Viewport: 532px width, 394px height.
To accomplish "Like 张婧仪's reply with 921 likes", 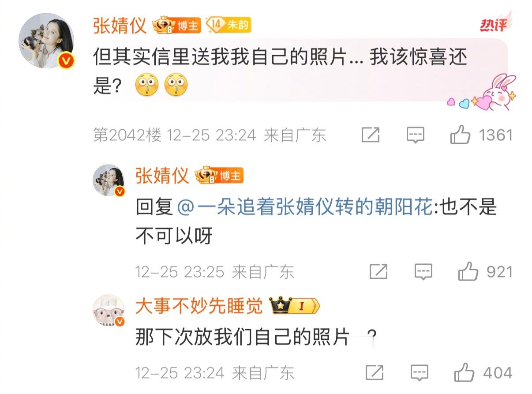I will coord(468,272).
